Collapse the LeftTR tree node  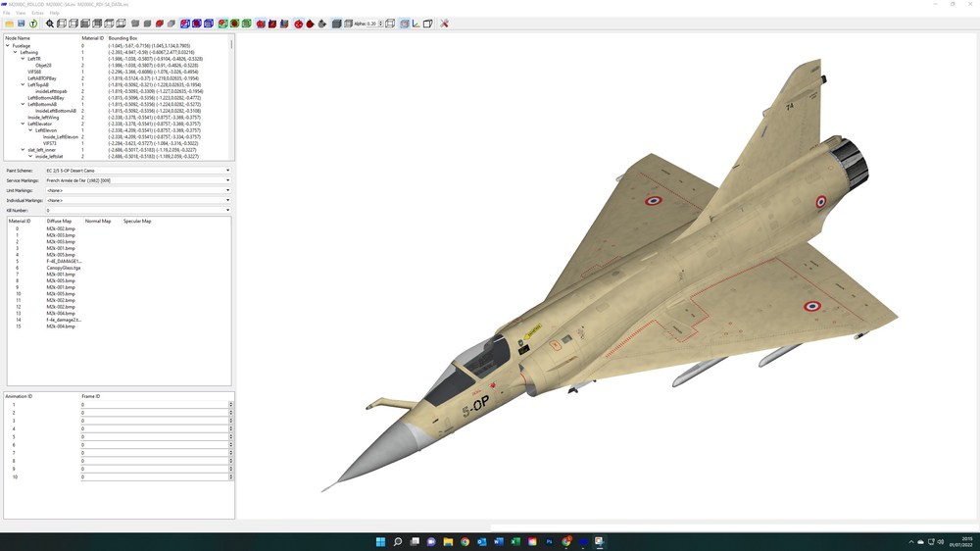click(x=24, y=59)
